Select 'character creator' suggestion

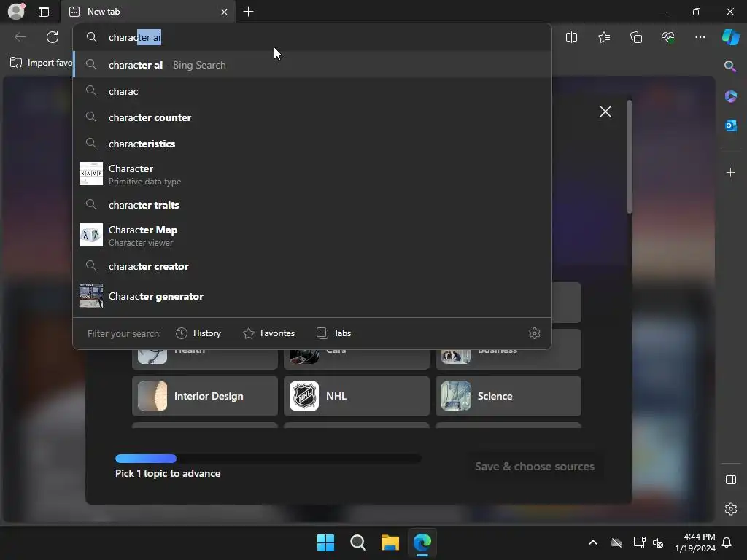(312, 266)
